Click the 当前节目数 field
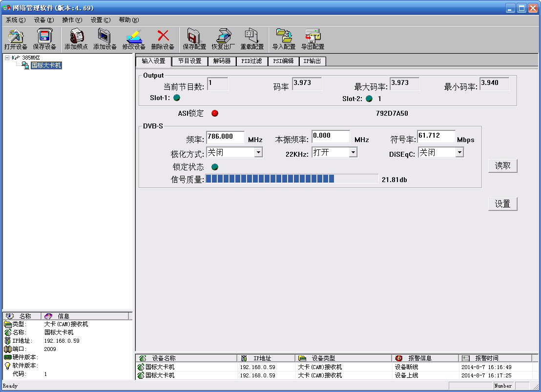Screen dimensions: 541x392 [x=217, y=83]
